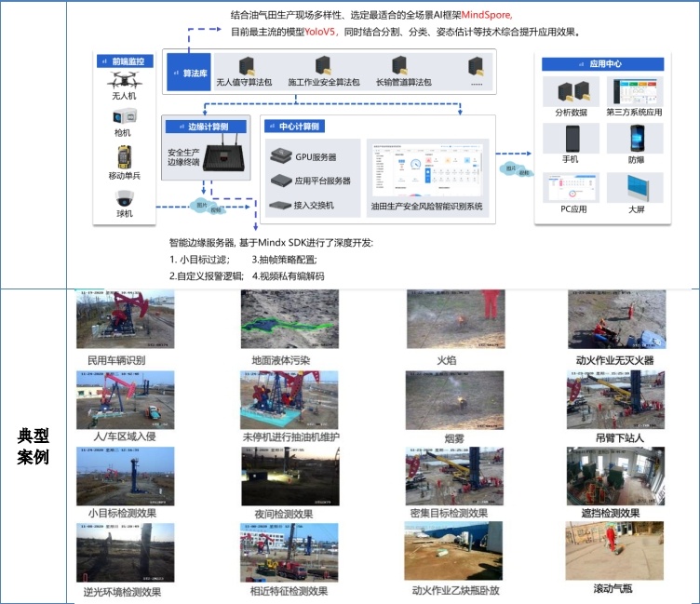This screenshot has height=604, width=700.
Task: Click the 分析数据 server icon
Action: 571,92
